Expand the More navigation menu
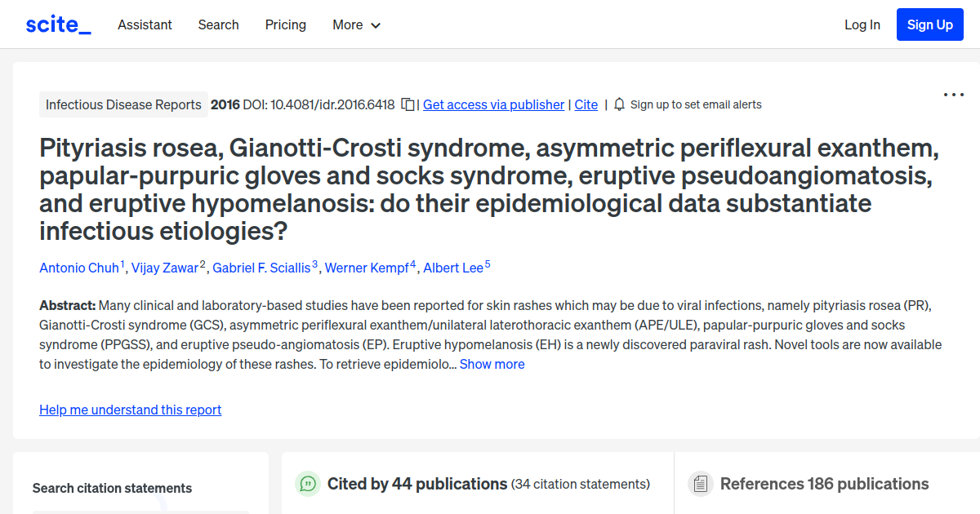This screenshot has height=514, width=980. pos(356,25)
